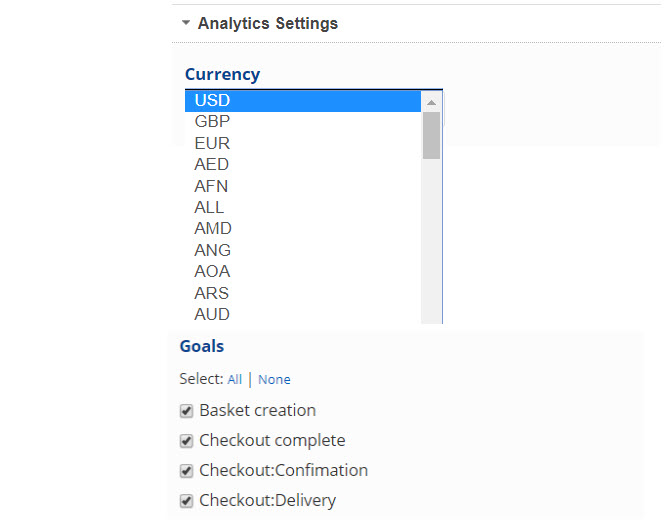Pick ANG from the currency list

coord(213,250)
